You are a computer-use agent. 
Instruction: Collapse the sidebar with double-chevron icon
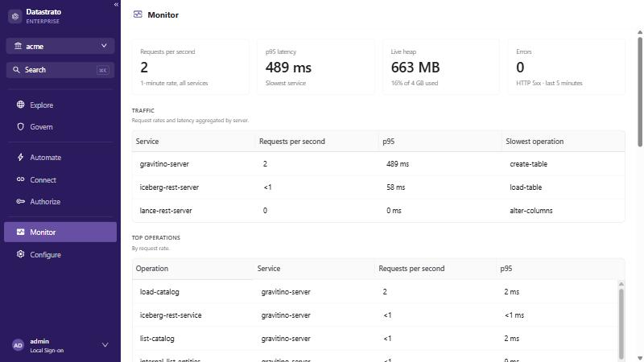[116, 5]
